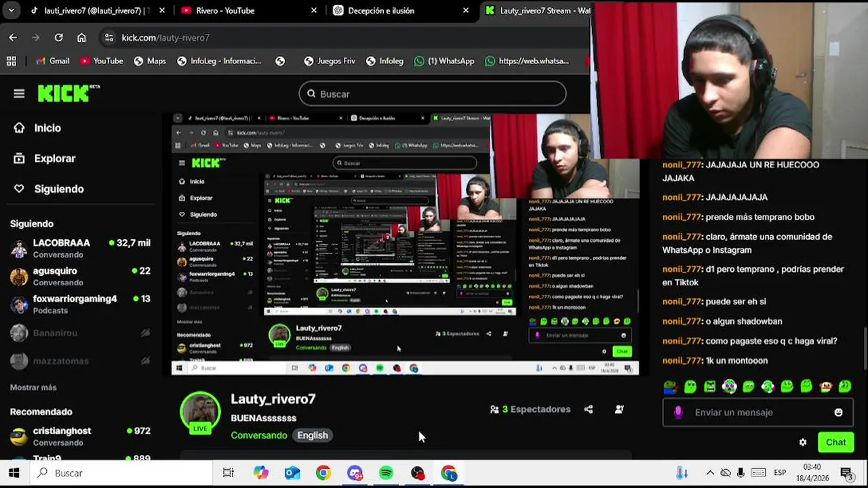868x488 pixels.
Task: Open the emoji picker in chat input
Action: point(838,412)
